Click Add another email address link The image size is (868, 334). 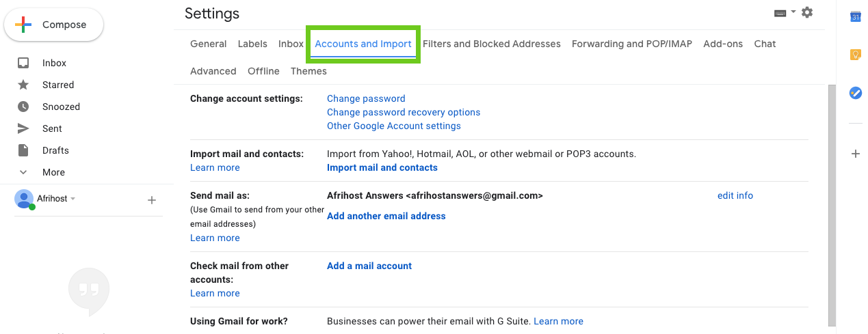coord(386,216)
